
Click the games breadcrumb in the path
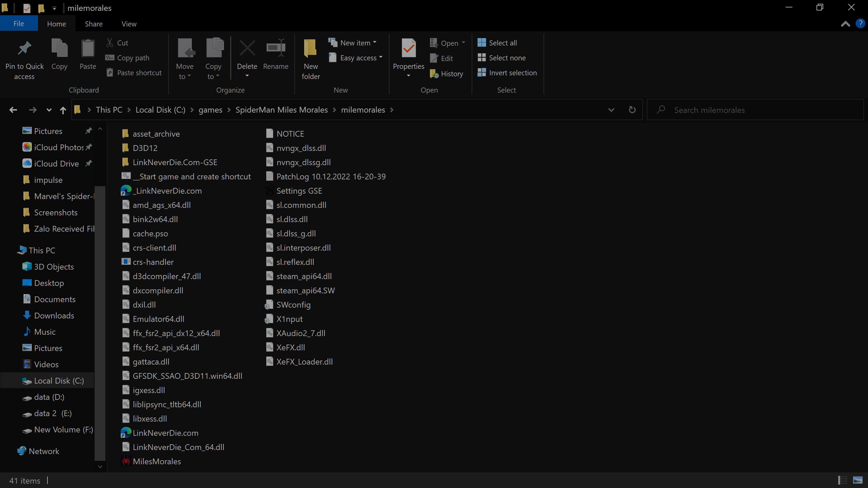pyautogui.click(x=210, y=110)
